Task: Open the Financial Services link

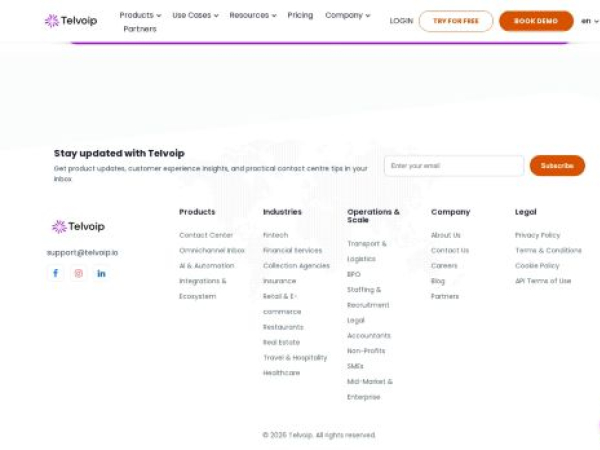Action: click(292, 250)
